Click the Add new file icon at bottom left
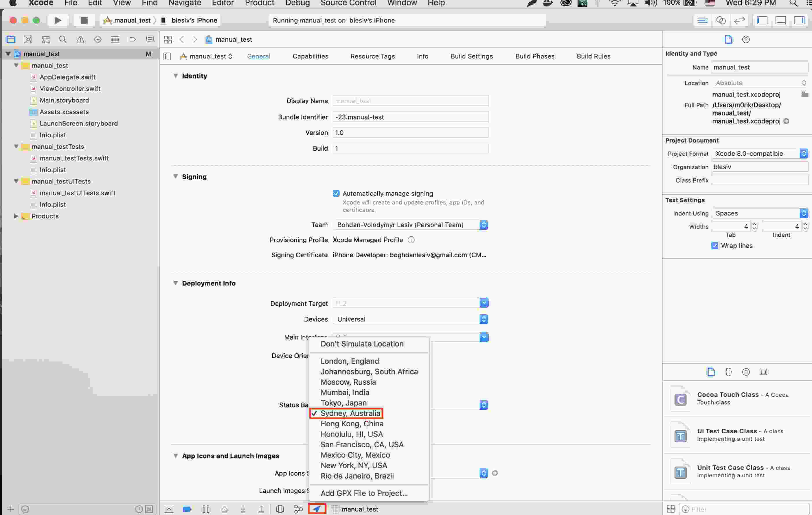The height and width of the screenshot is (515, 812). 8,508
